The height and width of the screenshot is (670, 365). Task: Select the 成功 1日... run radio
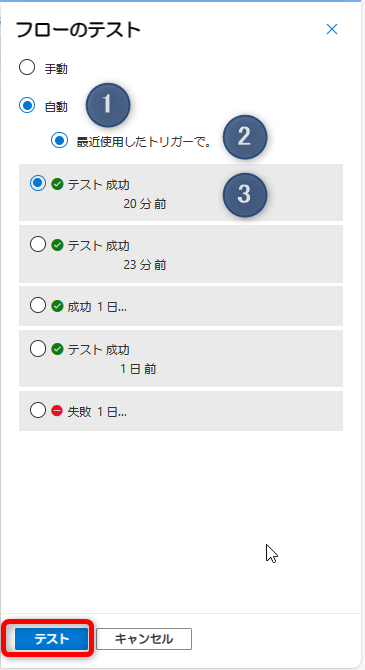tap(38, 306)
